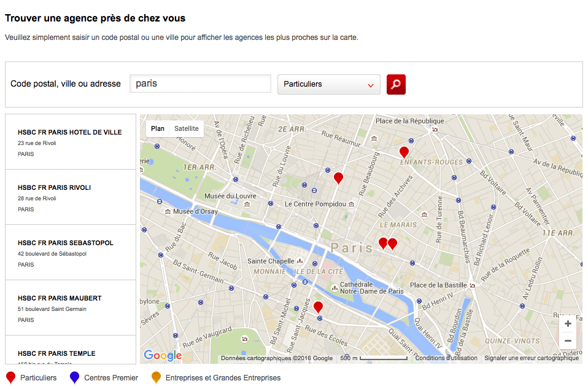This screenshot has width=588, height=389.
Task: Zoom out on the map
Action: click(568, 341)
